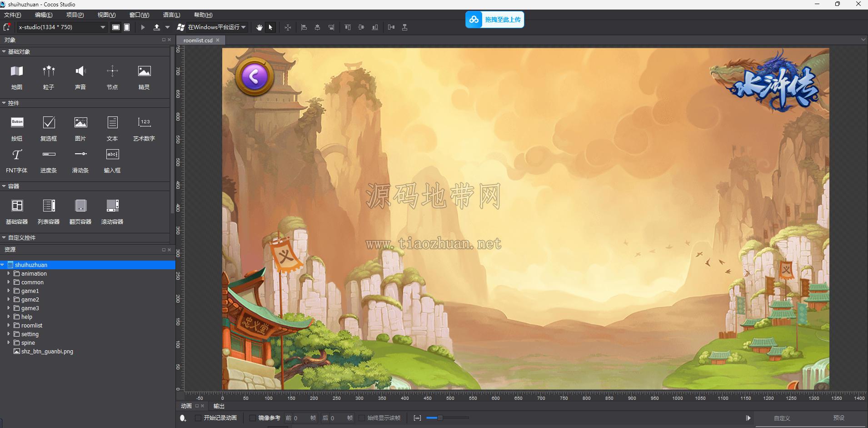The width and height of the screenshot is (868, 428).
Task: Collapse the 容器 section
Action: point(4,186)
